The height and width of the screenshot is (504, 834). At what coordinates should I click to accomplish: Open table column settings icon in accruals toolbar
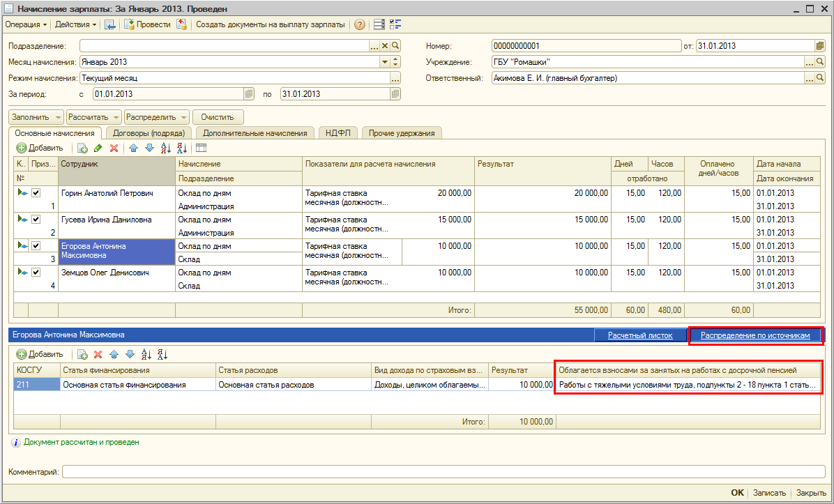pyautogui.click(x=202, y=148)
